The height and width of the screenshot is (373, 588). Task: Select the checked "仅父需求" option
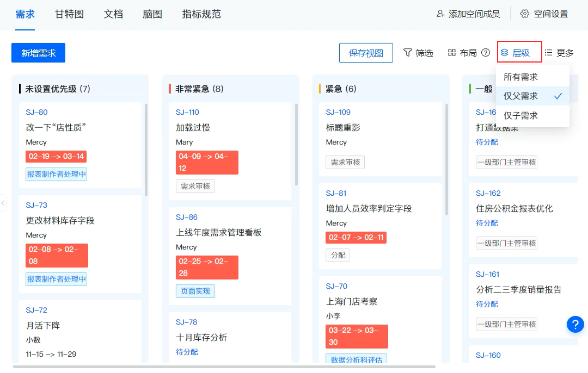pyautogui.click(x=520, y=96)
